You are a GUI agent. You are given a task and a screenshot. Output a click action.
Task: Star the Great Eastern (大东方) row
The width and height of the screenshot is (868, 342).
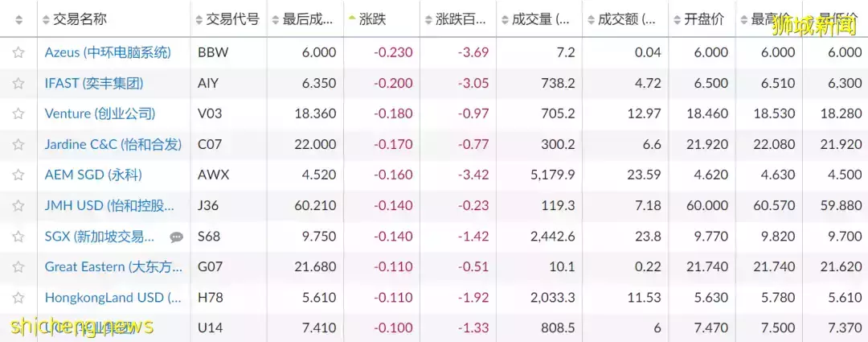18,267
